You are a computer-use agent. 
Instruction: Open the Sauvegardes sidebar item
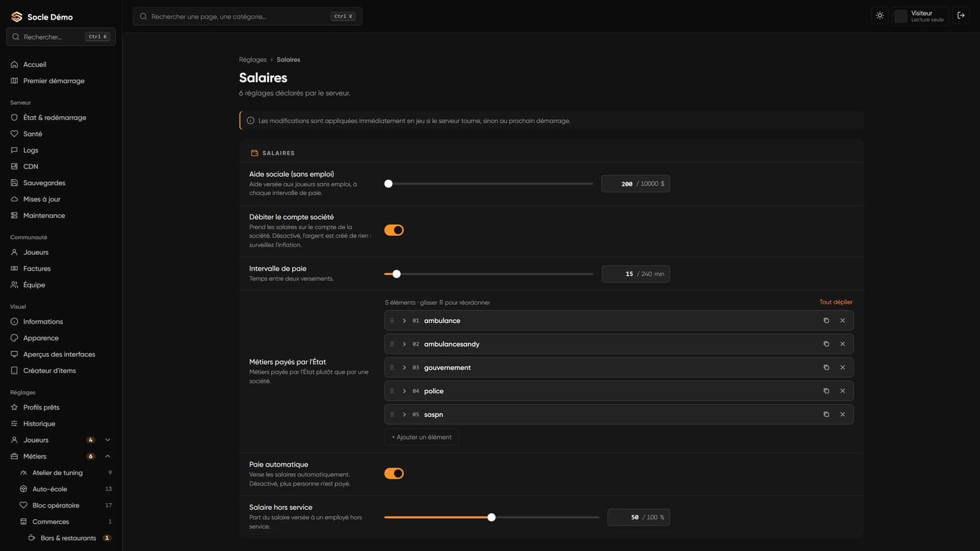click(x=61, y=183)
